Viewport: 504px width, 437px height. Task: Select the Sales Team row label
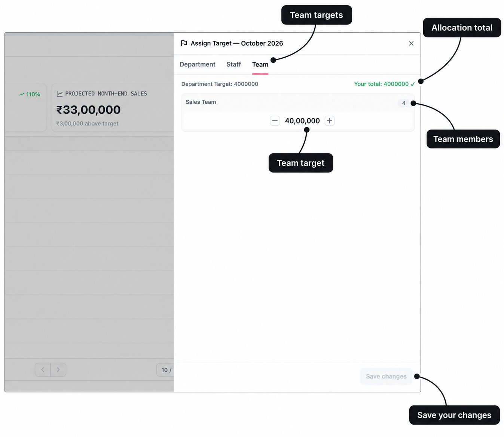[x=201, y=102]
